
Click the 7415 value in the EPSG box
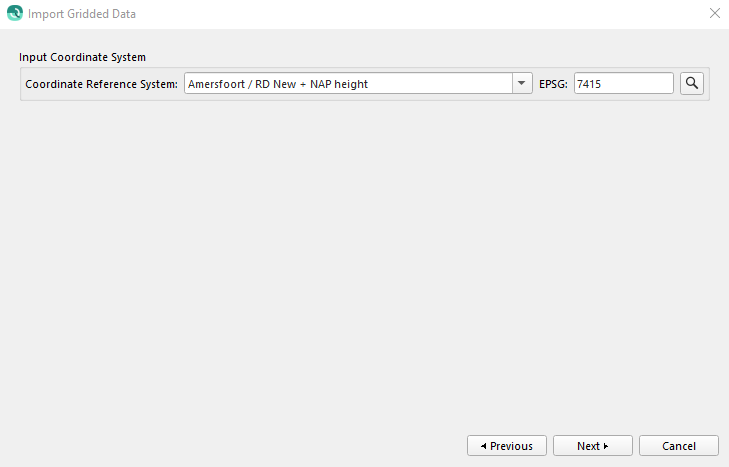590,84
